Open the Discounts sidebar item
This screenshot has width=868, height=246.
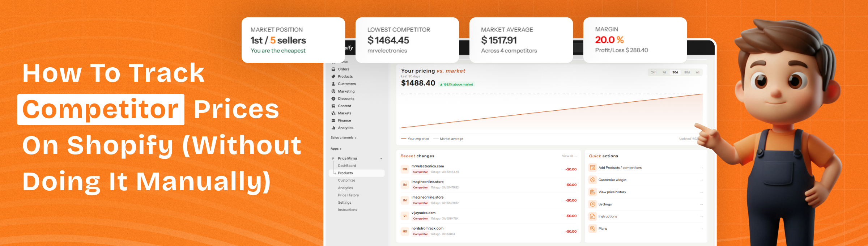click(x=346, y=98)
